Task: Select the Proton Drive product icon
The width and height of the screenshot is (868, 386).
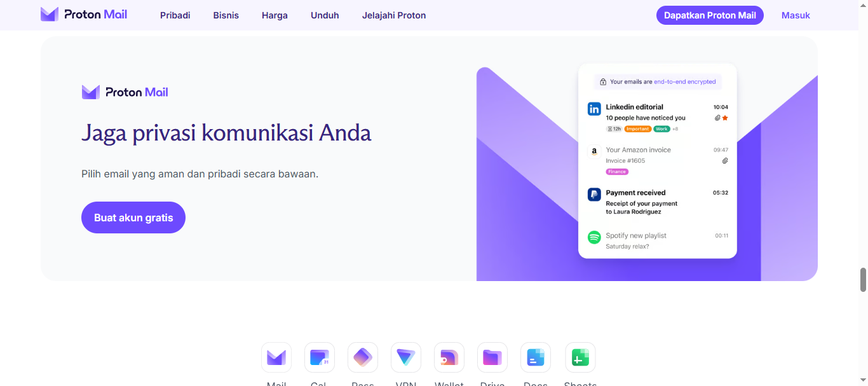Action: point(492,357)
